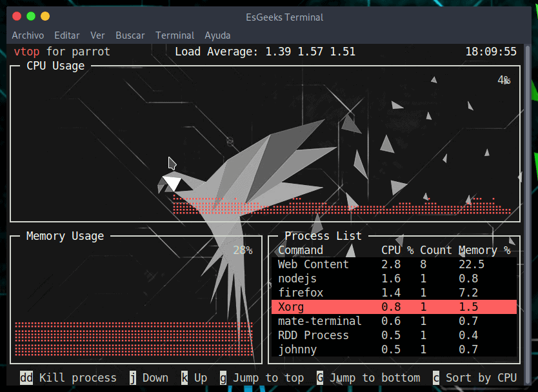The image size is (538, 392).
Task: Select the RDD Process row
Action: pyautogui.click(x=394, y=335)
